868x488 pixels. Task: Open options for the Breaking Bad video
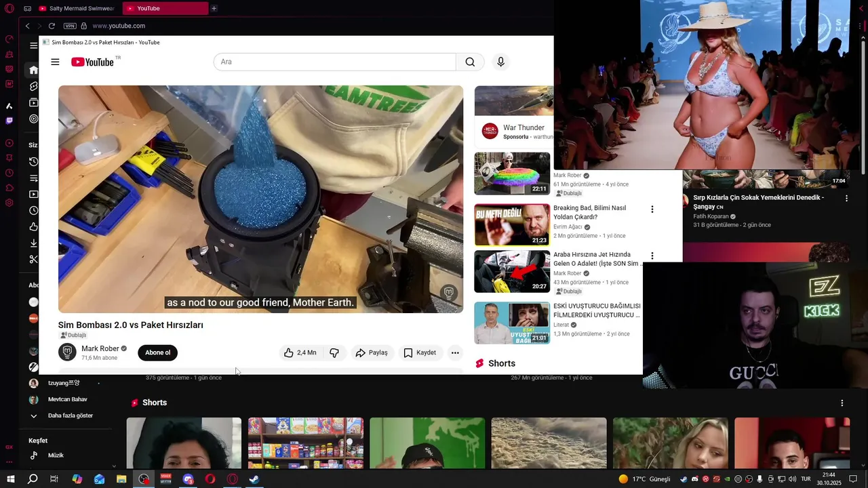[652, 209]
